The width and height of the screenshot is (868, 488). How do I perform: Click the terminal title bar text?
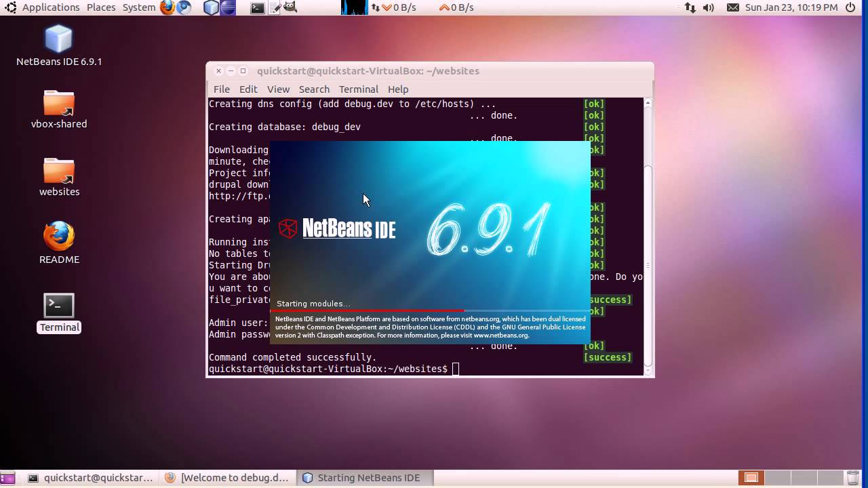368,70
